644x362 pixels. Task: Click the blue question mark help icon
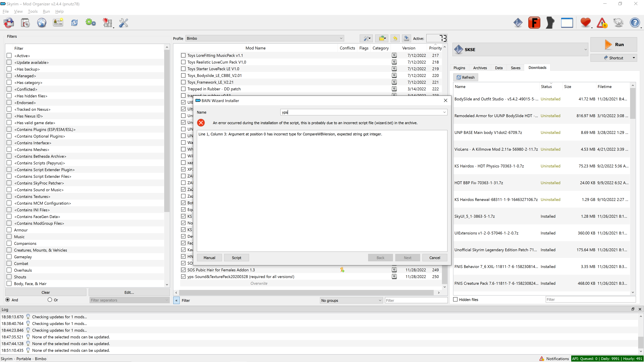click(634, 23)
